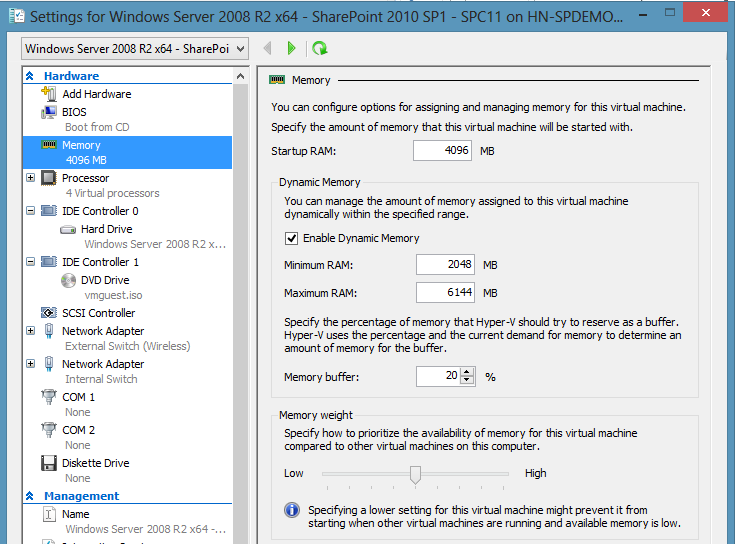The width and height of the screenshot is (735, 544).
Task: Open the BIOS settings item
Action: 74,112
